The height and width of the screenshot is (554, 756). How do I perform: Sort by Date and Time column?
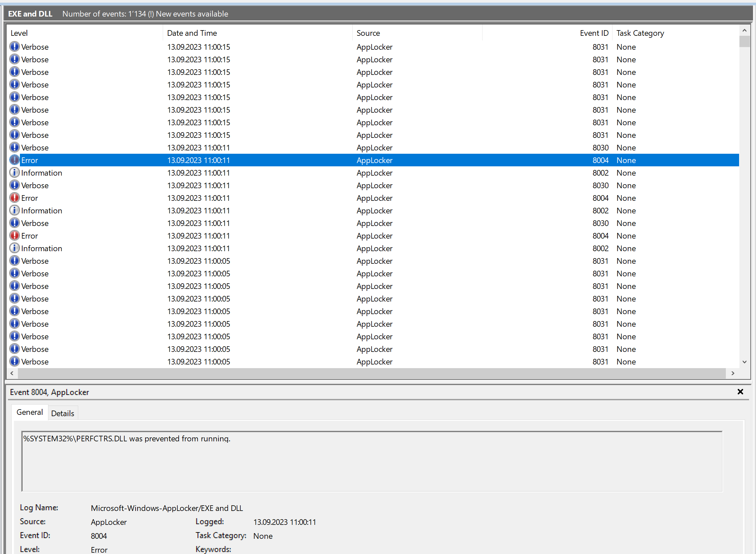(192, 33)
